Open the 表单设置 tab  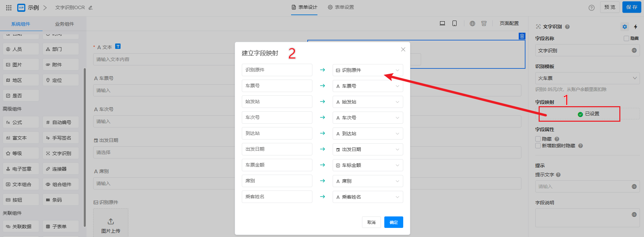[341, 7]
